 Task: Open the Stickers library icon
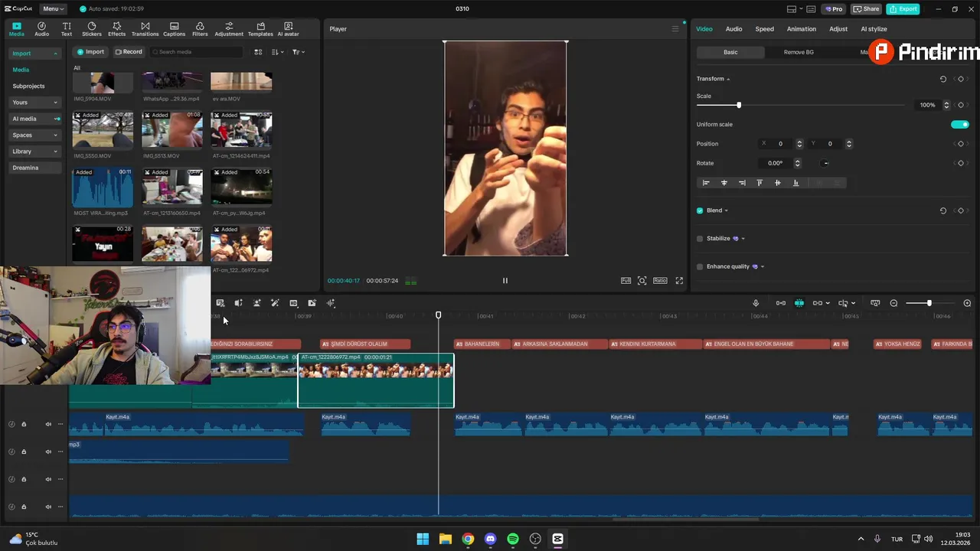92,29
